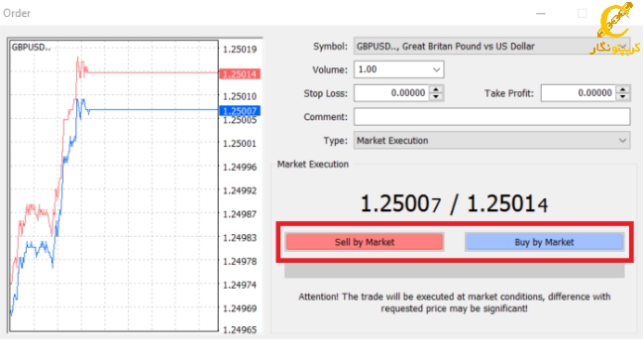Click the Market Execution group heading

tap(312, 164)
